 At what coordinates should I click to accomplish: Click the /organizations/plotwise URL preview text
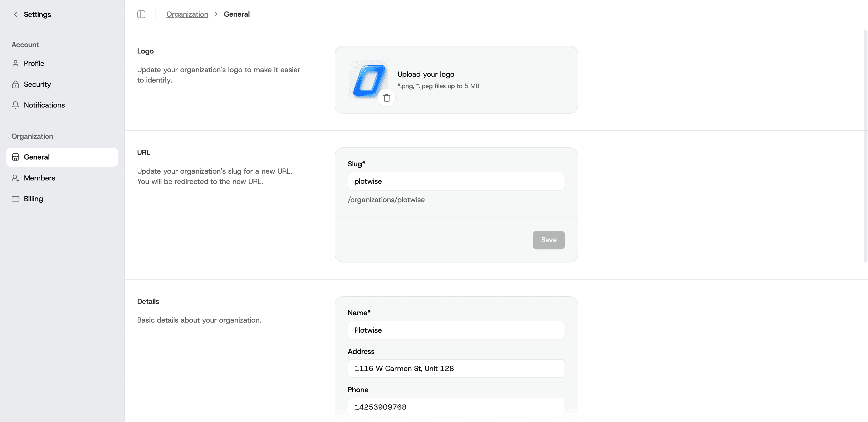(x=386, y=199)
